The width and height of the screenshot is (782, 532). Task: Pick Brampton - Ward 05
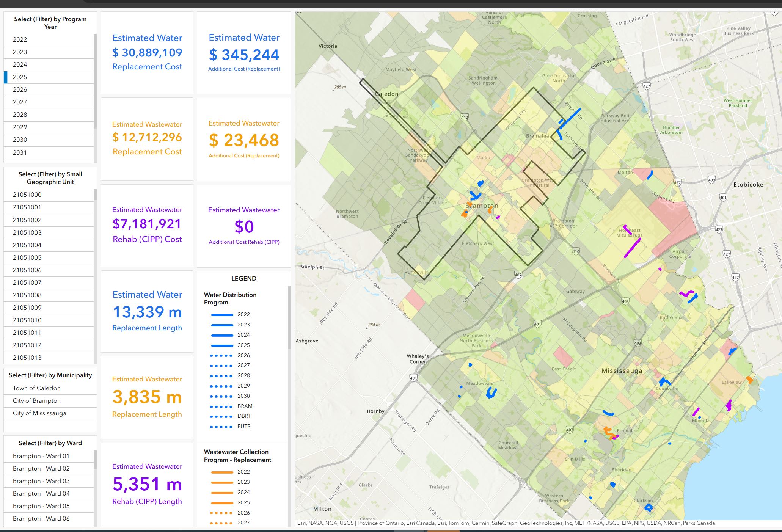pyautogui.click(x=49, y=506)
